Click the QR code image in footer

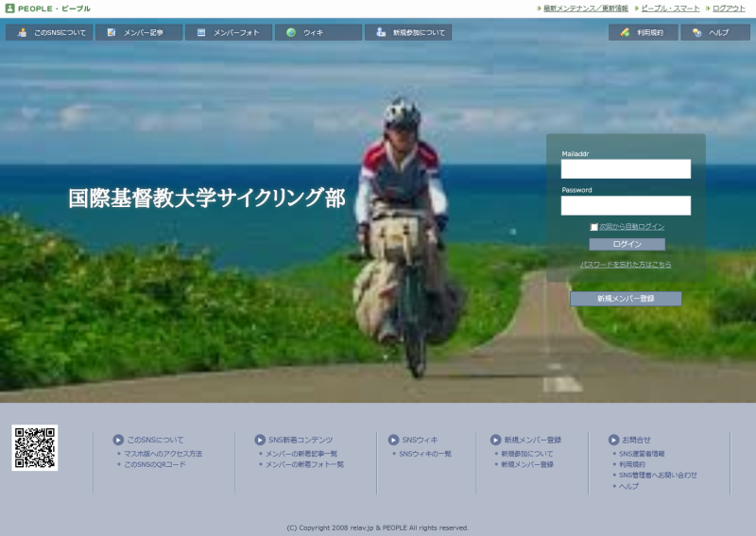click(x=35, y=447)
